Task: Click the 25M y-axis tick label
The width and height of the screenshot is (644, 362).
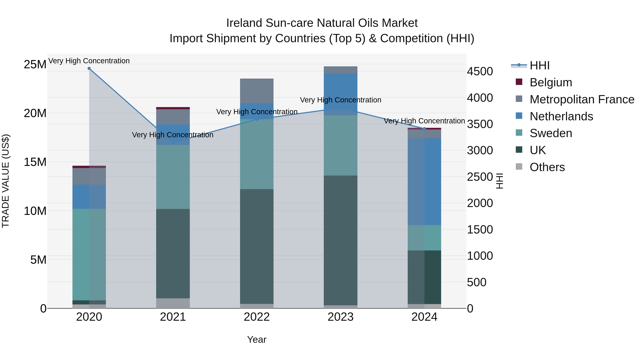Action: click(x=35, y=65)
